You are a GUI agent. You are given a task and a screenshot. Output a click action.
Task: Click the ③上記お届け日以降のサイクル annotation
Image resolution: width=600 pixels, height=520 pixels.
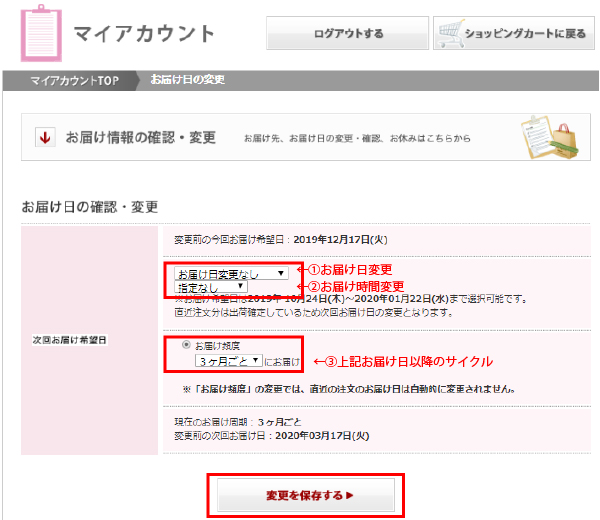[404, 361]
